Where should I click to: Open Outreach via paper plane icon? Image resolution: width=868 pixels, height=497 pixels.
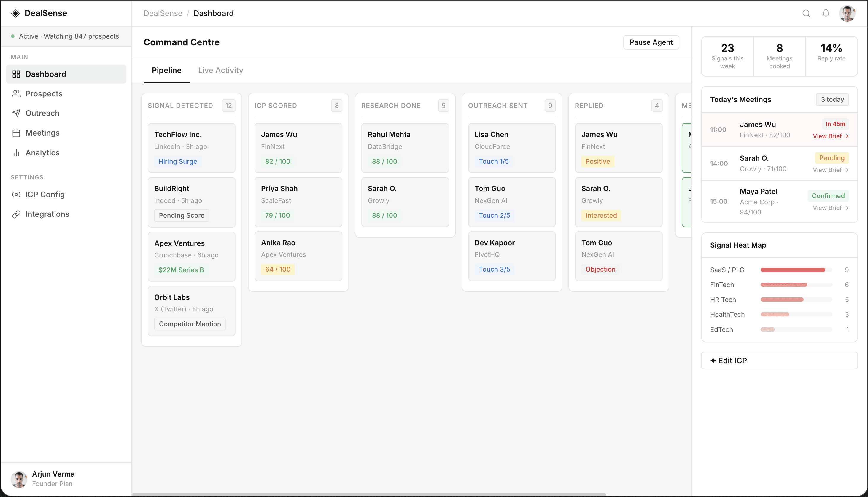tap(16, 113)
